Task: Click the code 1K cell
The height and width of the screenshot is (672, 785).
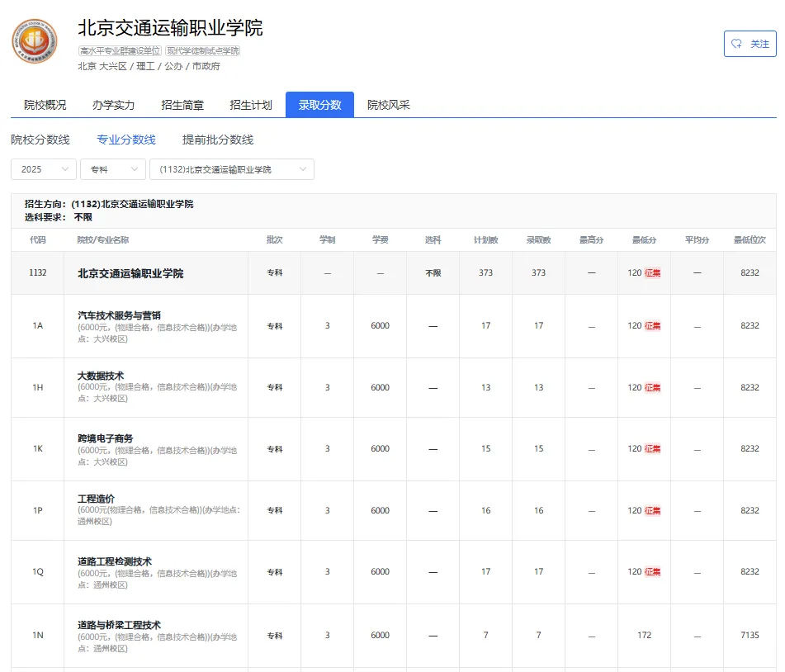Action: coord(37,448)
